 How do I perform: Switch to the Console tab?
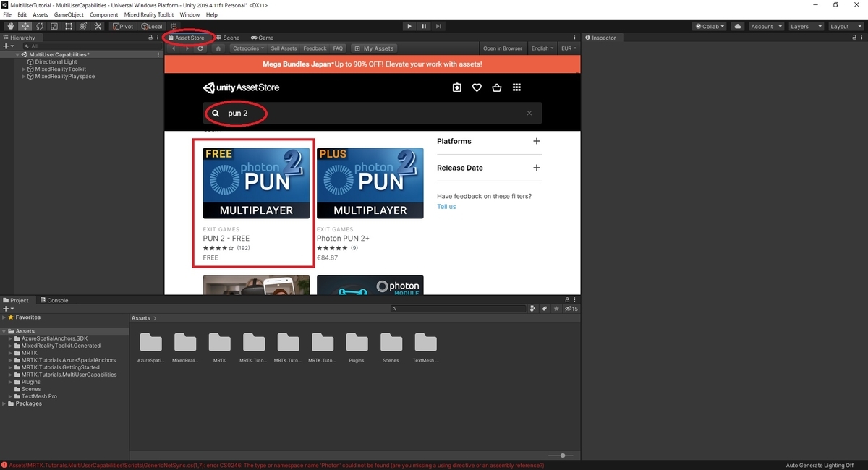54,300
